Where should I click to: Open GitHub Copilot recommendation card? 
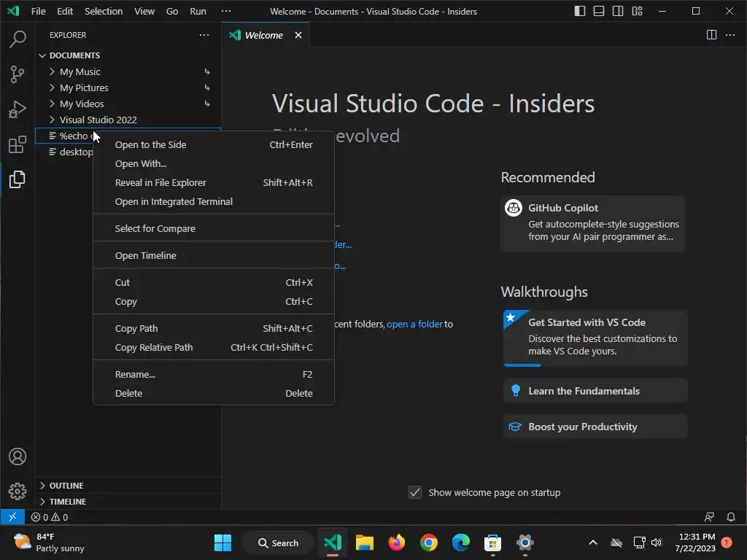coord(592,223)
